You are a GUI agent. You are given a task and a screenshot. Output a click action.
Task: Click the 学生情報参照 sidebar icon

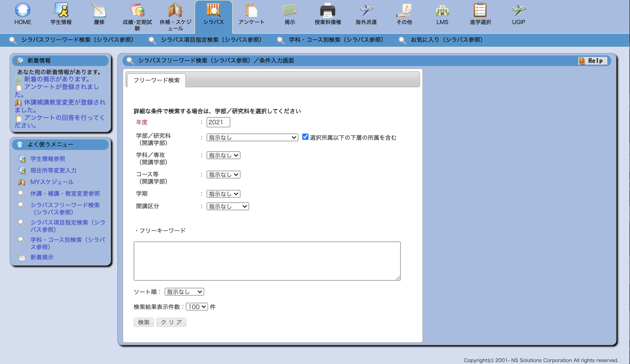point(22,159)
